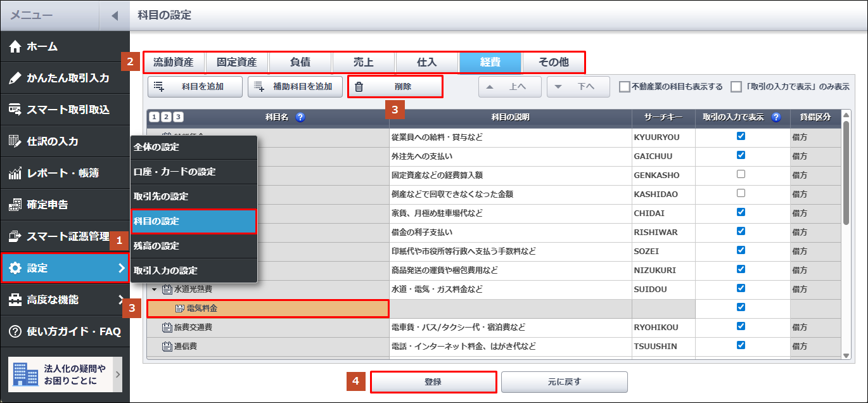Click the table's vertical scrollbar thumb
868x403 pixels.
846,172
